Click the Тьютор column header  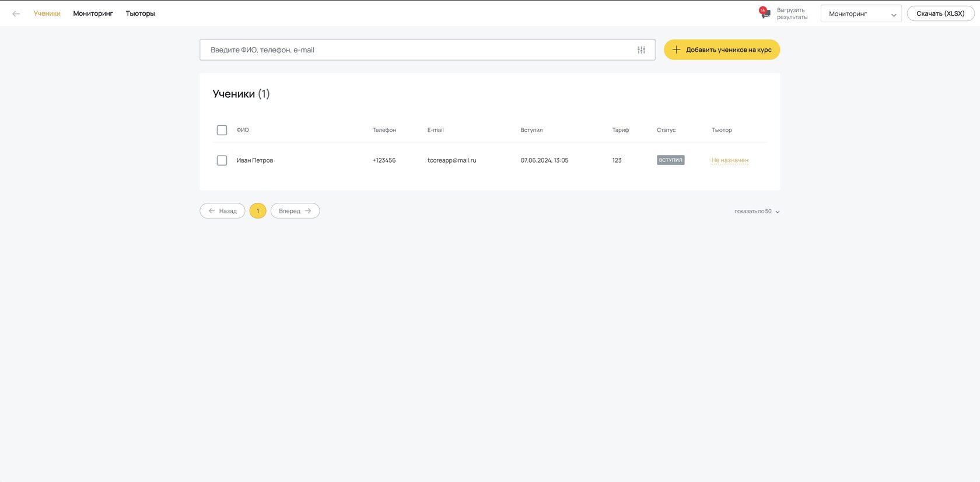[x=722, y=130]
